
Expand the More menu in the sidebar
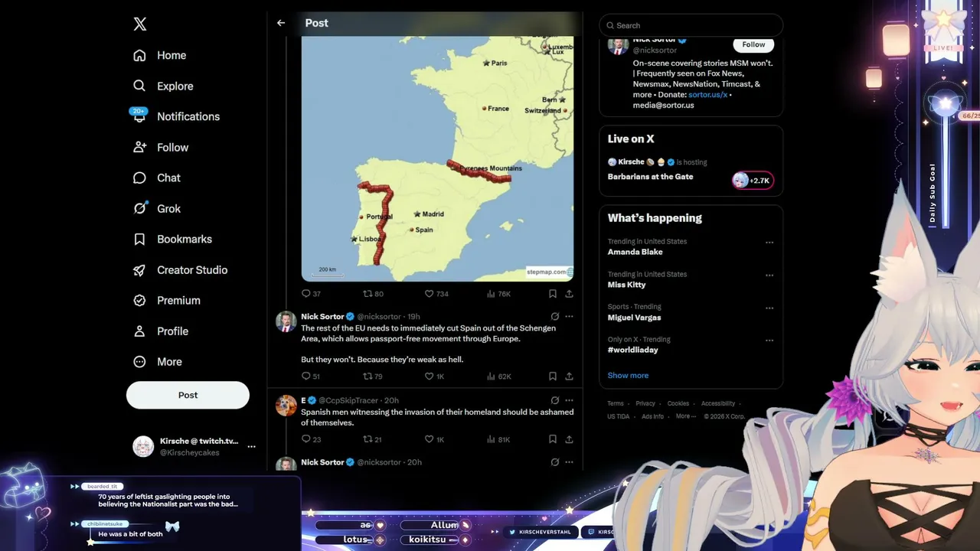click(x=158, y=361)
